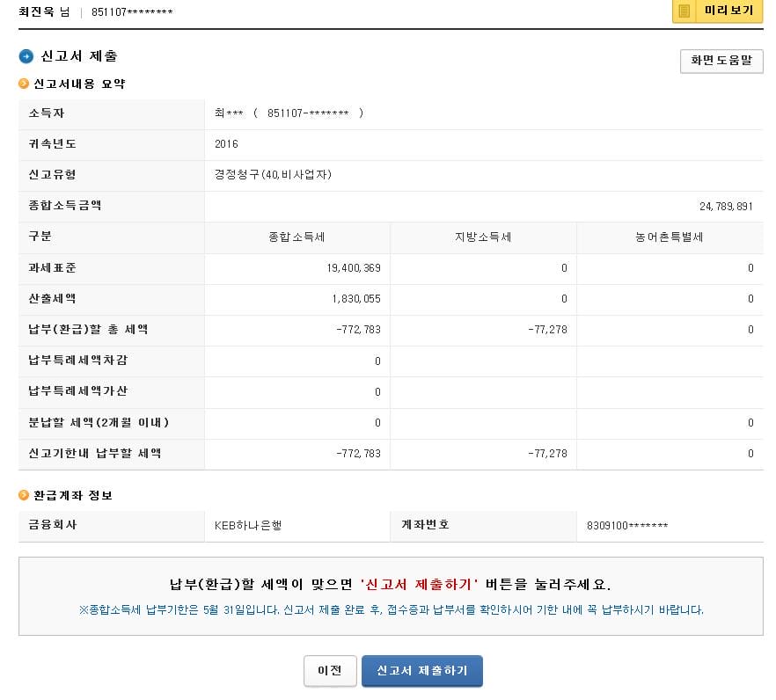Click the blue arrow icon beside 신고서 제출
This screenshot has width=776, height=700.
click(x=26, y=56)
